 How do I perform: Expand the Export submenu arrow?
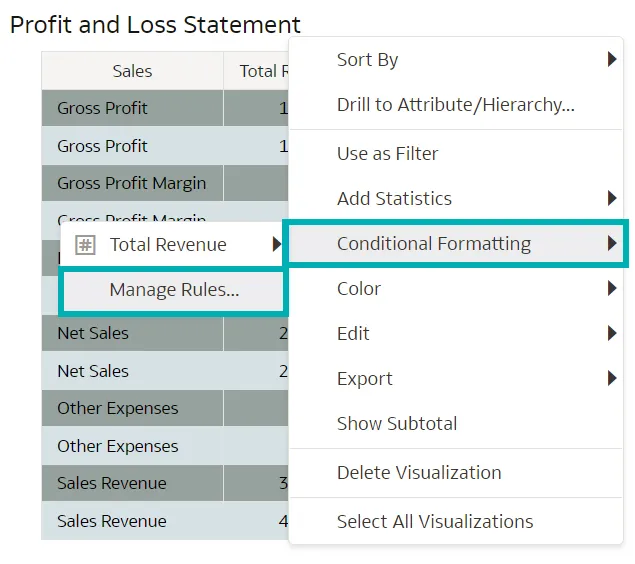coord(612,379)
